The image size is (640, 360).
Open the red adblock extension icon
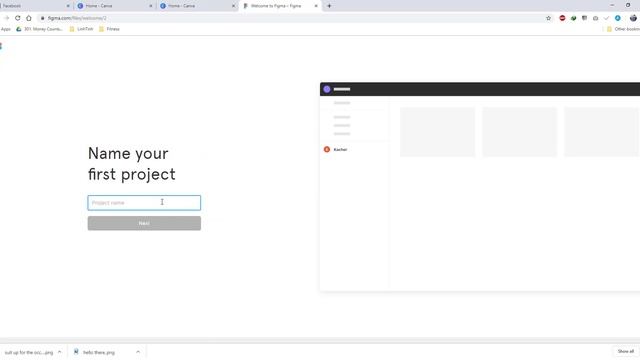pyautogui.click(x=562, y=18)
